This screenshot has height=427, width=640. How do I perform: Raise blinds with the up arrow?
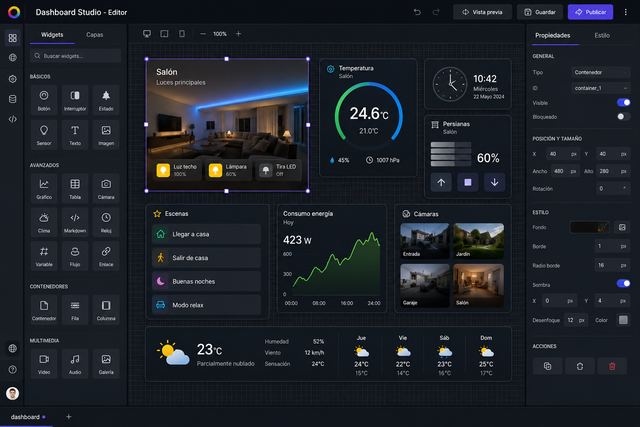coord(441,182)
